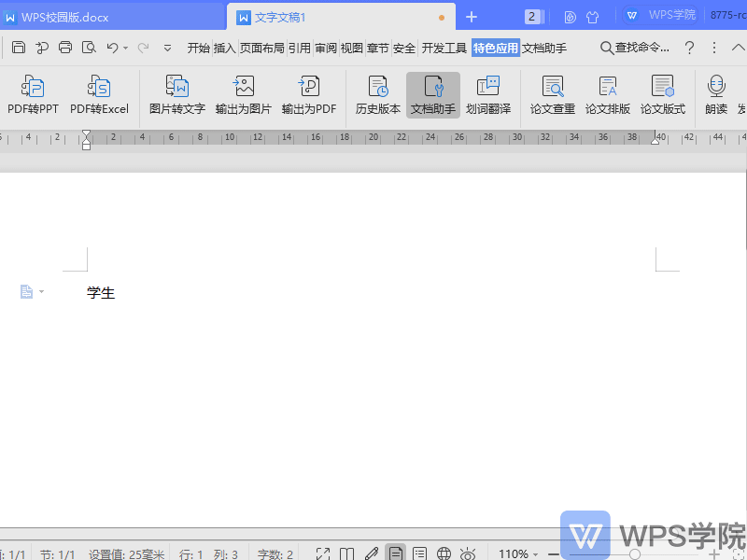
Task: Launch PDF转PPT converter
Action: pos(33,95)
